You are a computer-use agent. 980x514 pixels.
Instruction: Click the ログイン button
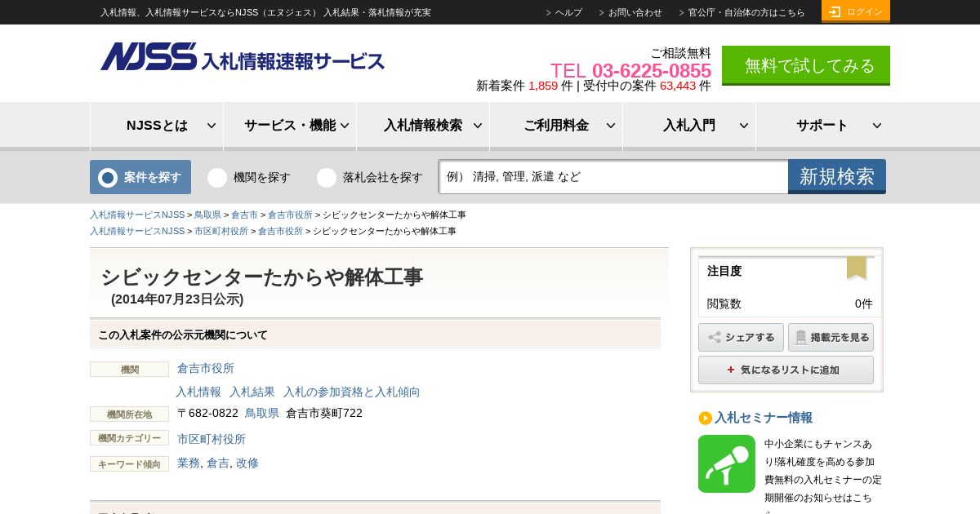856,11
